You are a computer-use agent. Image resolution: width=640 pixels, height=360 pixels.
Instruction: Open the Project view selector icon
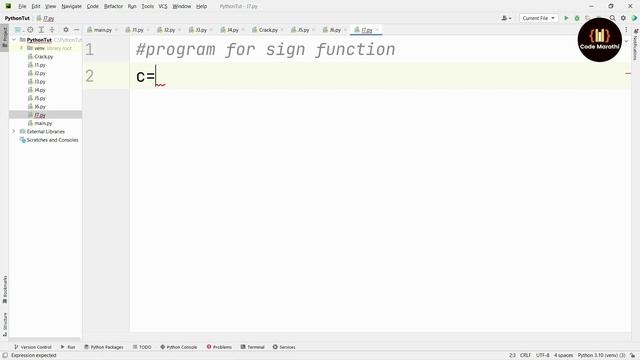18,30
